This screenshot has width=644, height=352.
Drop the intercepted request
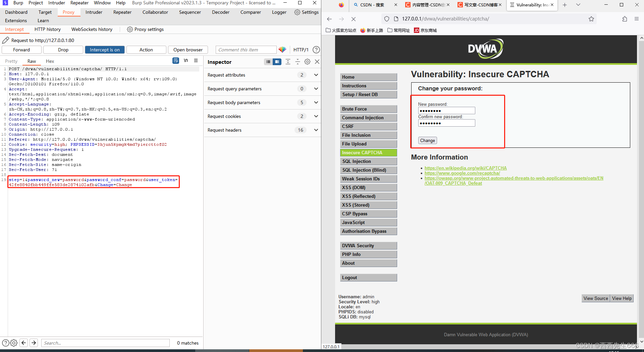coord(63,50)
